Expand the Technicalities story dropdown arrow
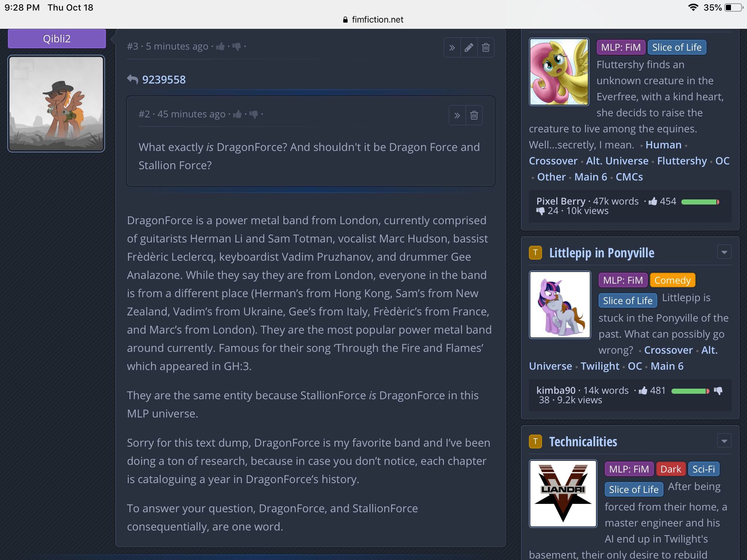This screenshot has width=747, height=560. 724,441
